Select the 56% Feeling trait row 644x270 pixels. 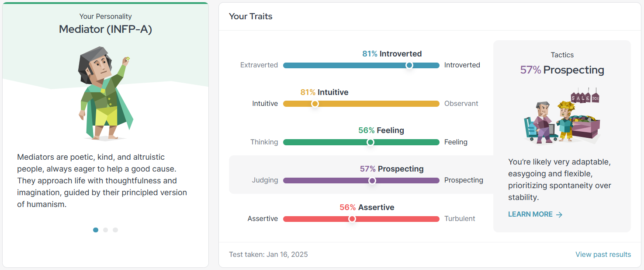pyautogui.click(x=361, y=137)
